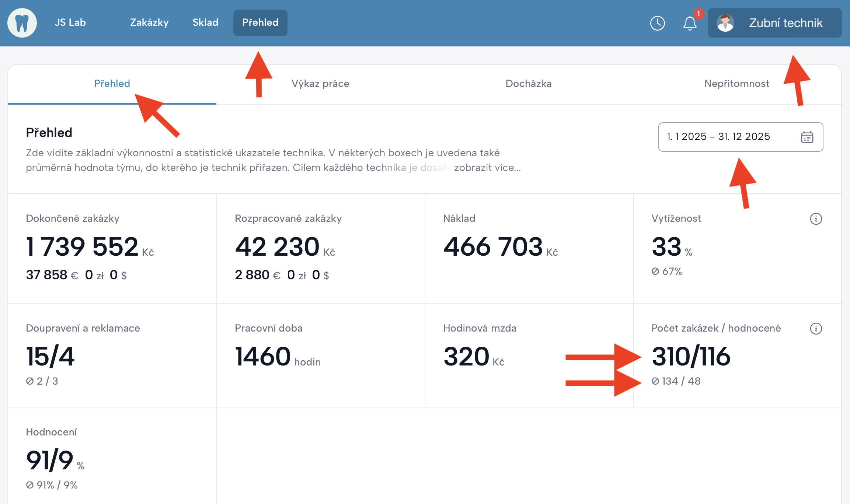Click the JS Lab name link
Image resolution: width=850 pixels, height=504 pixels.
[x=70, y=22]
